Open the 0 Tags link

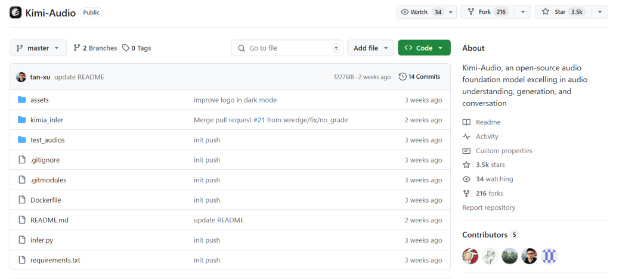pyautogui.click(x=137, y=48)
